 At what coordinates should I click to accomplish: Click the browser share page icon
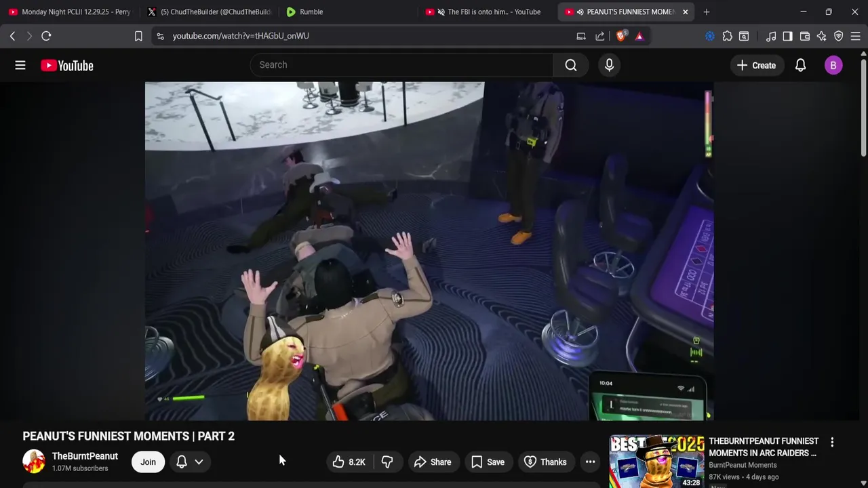coord(600,36)
